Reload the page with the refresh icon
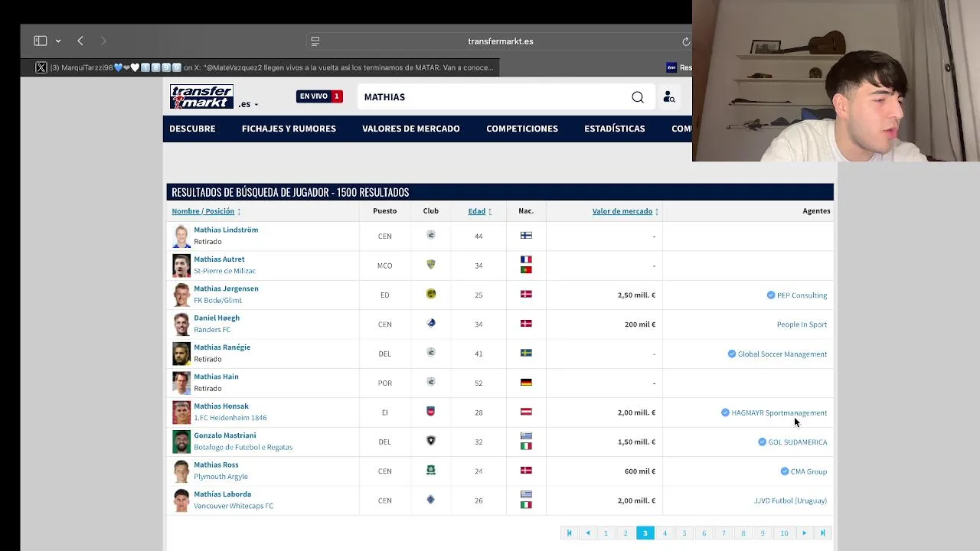 tap(686, 41)
